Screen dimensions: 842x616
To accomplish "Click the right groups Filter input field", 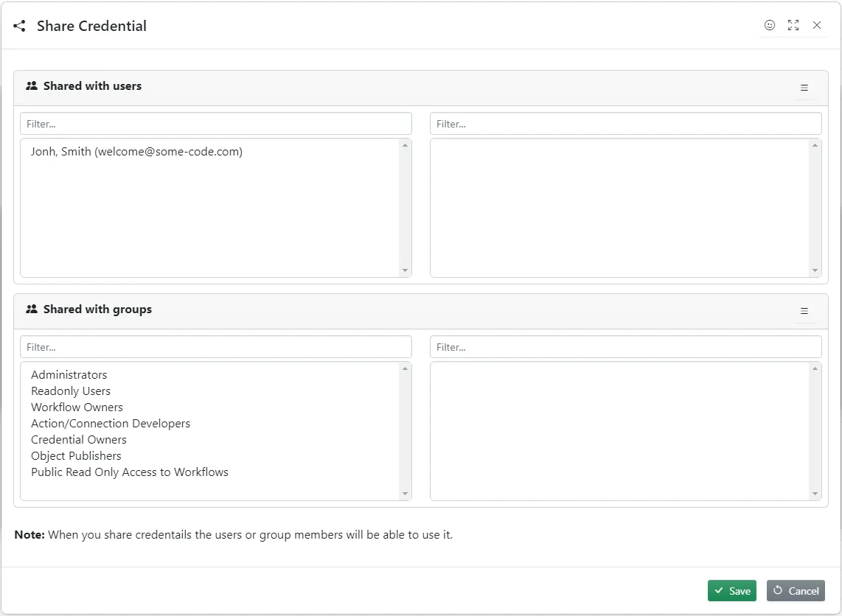I will (x=625, y=347).
